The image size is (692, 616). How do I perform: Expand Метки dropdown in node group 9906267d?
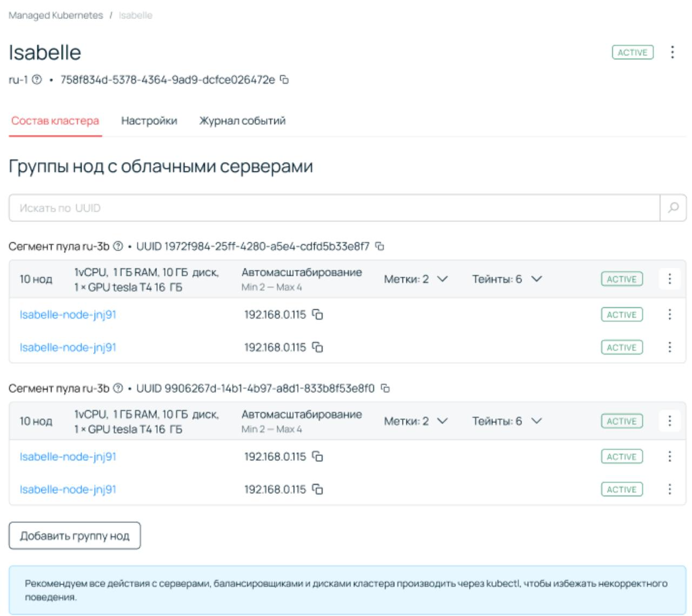pyautogui.click(x=416, y=421)
